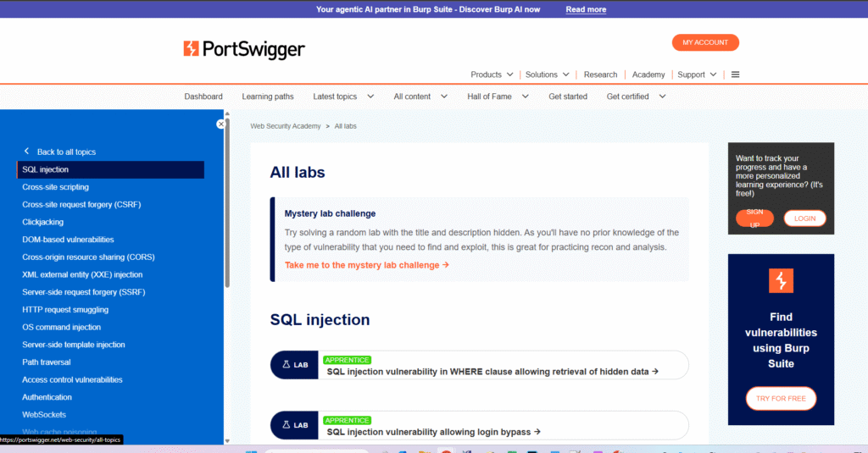Click the PortSwigger logo
Viewport: 868px width, 453px height.
coord(244,49)
